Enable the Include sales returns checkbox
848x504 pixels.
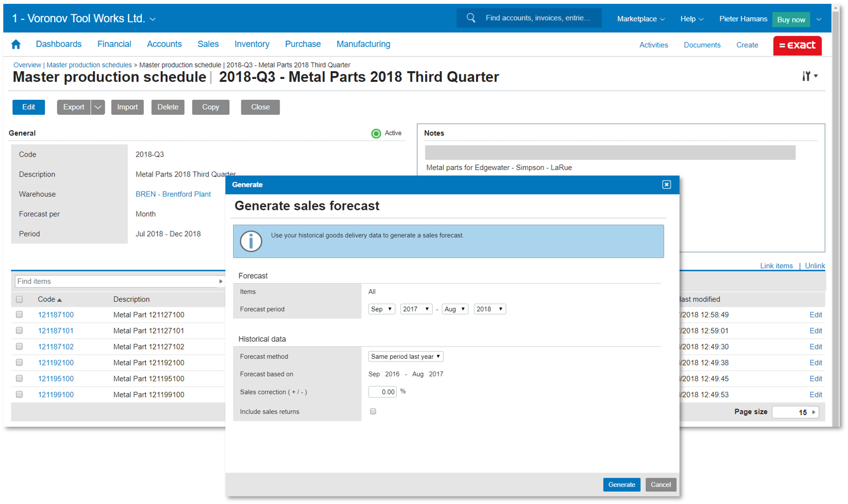373,411
